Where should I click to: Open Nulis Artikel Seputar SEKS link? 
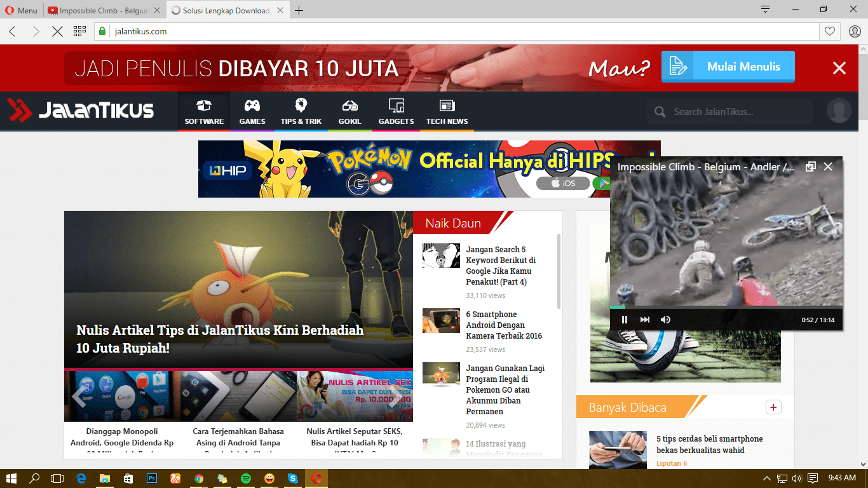355,442
